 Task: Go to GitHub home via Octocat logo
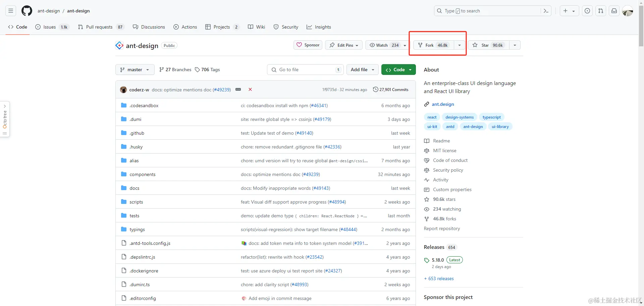coord(27,11)
